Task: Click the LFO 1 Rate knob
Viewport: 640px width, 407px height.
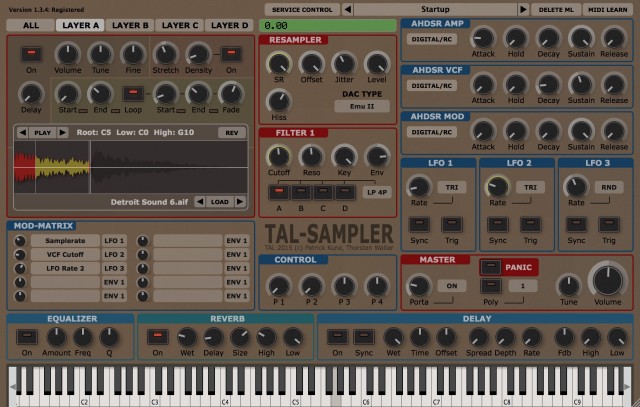Action: (x=420, y=186)
